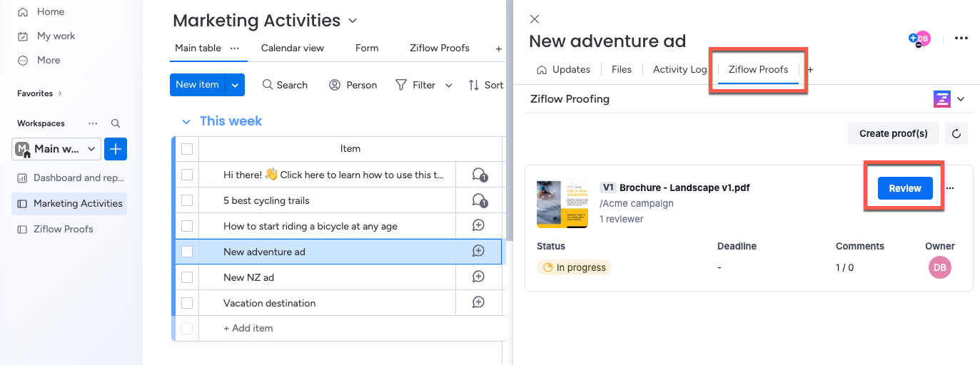Screen dimensions: 980x365
Task: Expand the New item dropdown arrow
Action: [x=236, y=85]
